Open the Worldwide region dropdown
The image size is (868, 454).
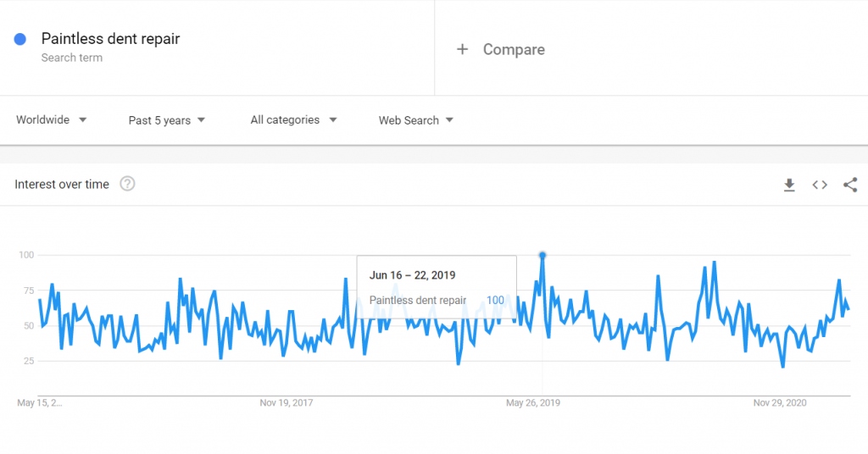(51, 120)
